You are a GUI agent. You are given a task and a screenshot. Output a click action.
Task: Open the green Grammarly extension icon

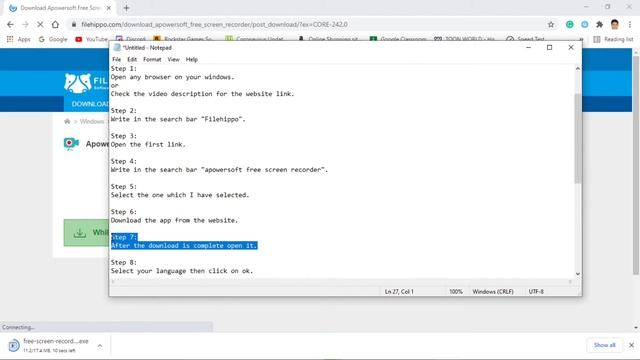[x=569, y=24]
